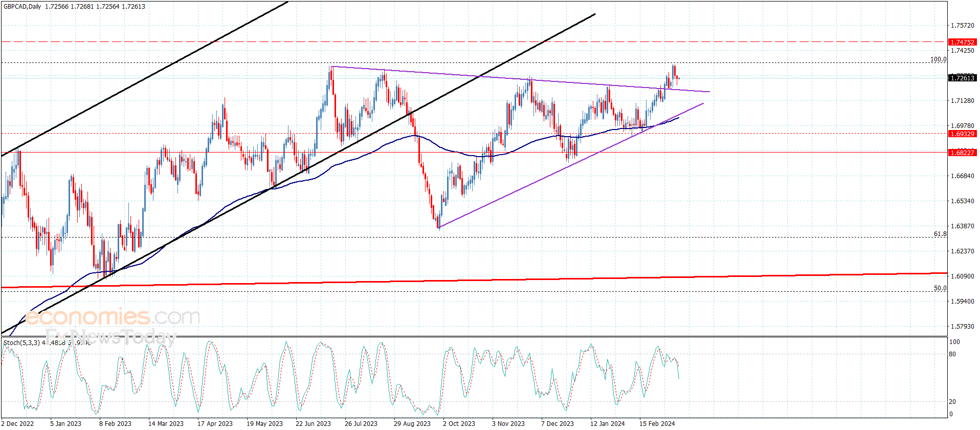
Task: Click the 5 Jan 2023 date label
Action: 65,423
